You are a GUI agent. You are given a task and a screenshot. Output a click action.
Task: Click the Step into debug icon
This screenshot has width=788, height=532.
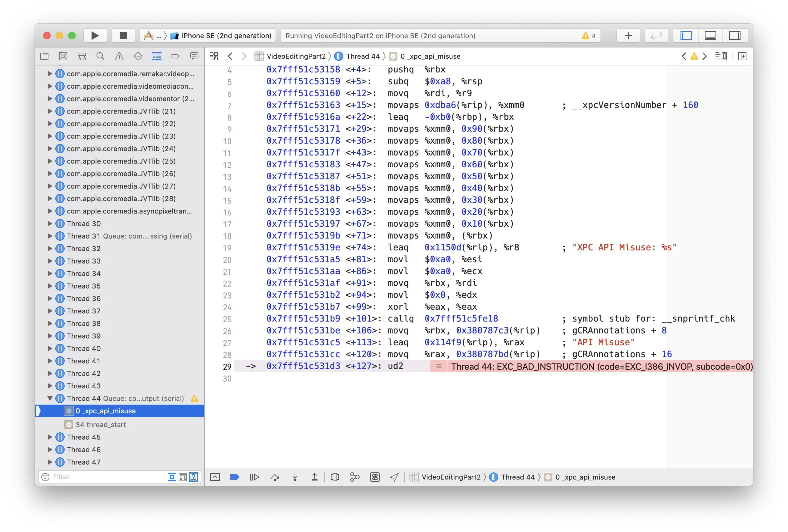coord(295,477)
